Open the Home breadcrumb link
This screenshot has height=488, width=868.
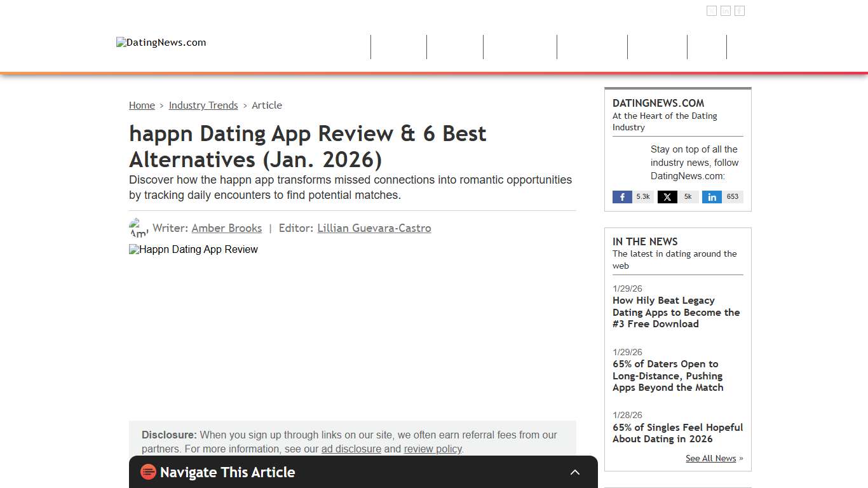[142, 105]
